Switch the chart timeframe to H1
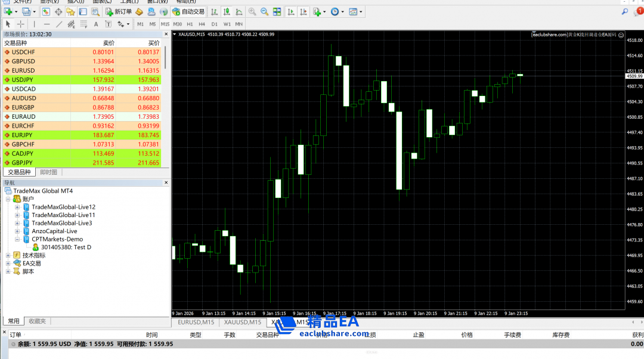 point(190,24)
